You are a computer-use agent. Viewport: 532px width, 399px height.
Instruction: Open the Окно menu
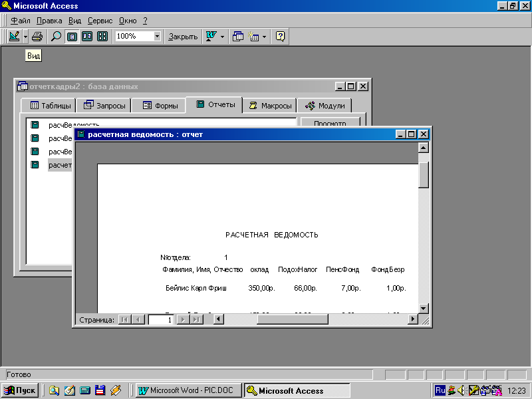128,21
